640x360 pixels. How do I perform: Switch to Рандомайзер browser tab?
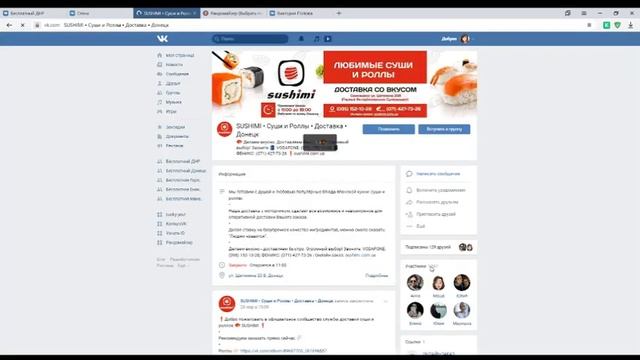tap(234, 13)
